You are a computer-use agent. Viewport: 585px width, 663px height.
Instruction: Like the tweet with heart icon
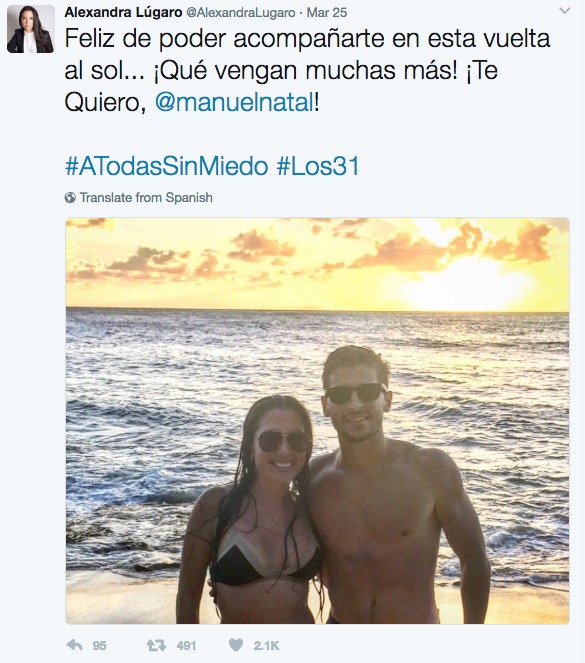(236, 645)
